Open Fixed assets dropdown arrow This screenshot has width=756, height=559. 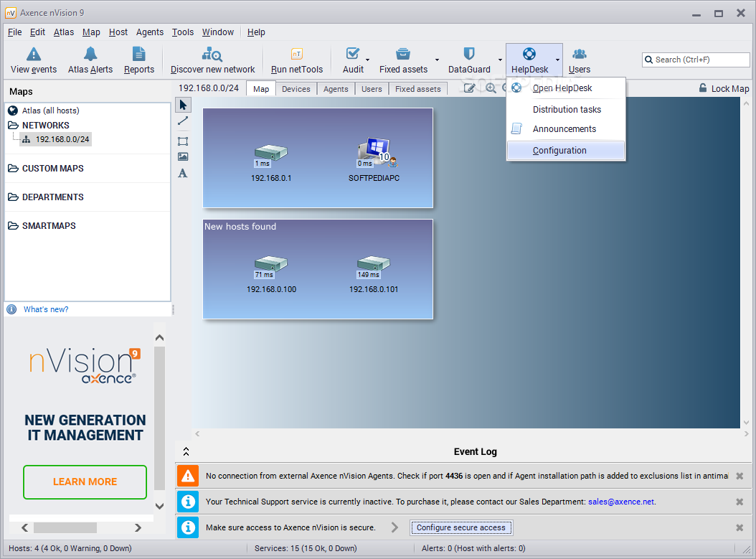pos(438,60)
